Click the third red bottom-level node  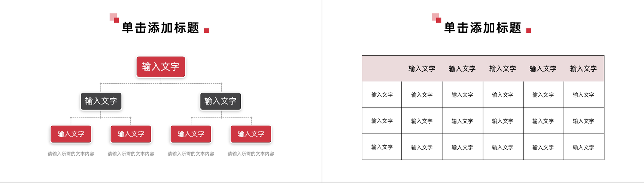click(x=191, y=134)
